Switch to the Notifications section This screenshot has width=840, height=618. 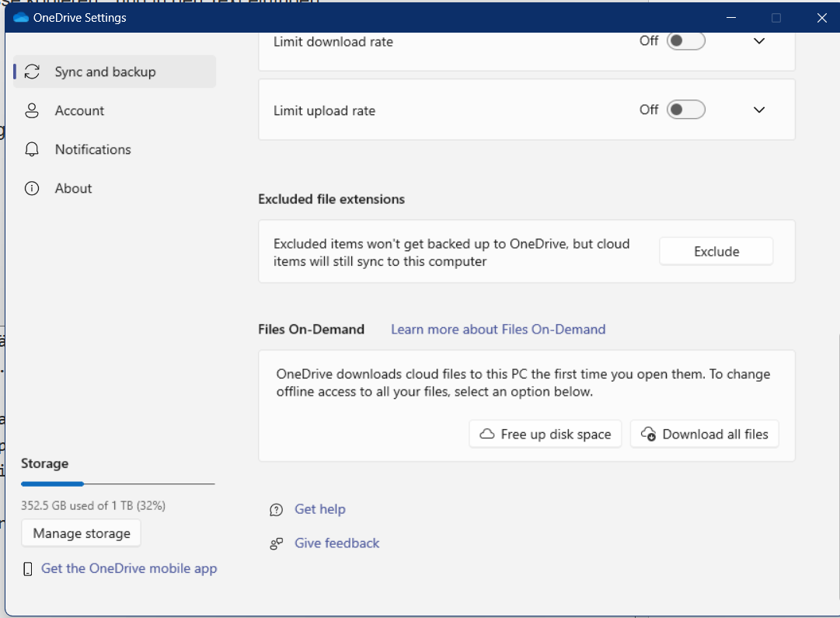tap(92, 149)
